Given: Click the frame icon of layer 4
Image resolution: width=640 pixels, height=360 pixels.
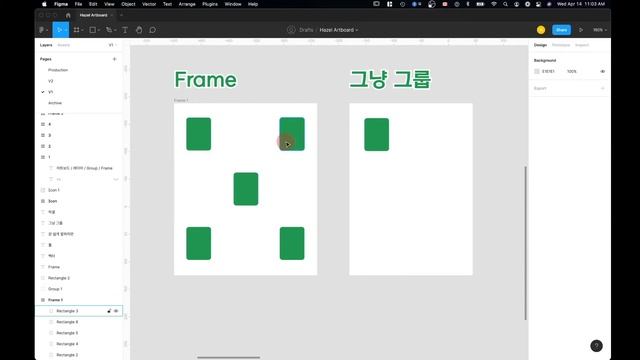Looking at the screenshot, I should click(x=43, y=124).
